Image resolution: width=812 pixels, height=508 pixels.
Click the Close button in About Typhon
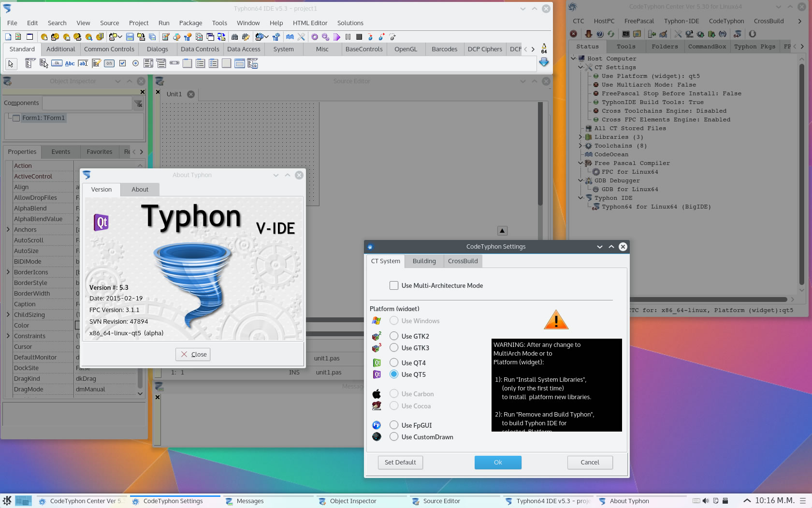click(193, 354)
